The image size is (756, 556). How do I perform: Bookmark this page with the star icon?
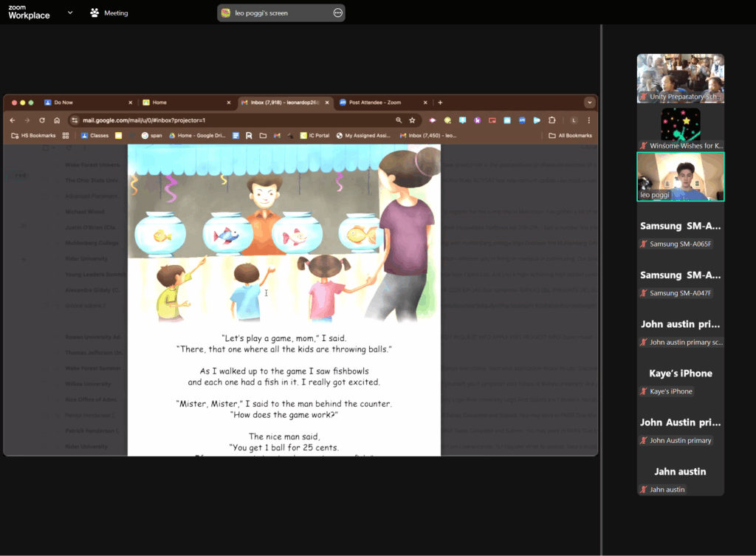coord(412,120)
